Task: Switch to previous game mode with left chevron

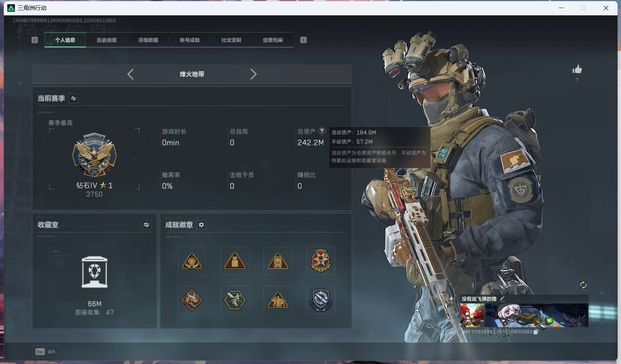Action: click(x=130, y=74)
